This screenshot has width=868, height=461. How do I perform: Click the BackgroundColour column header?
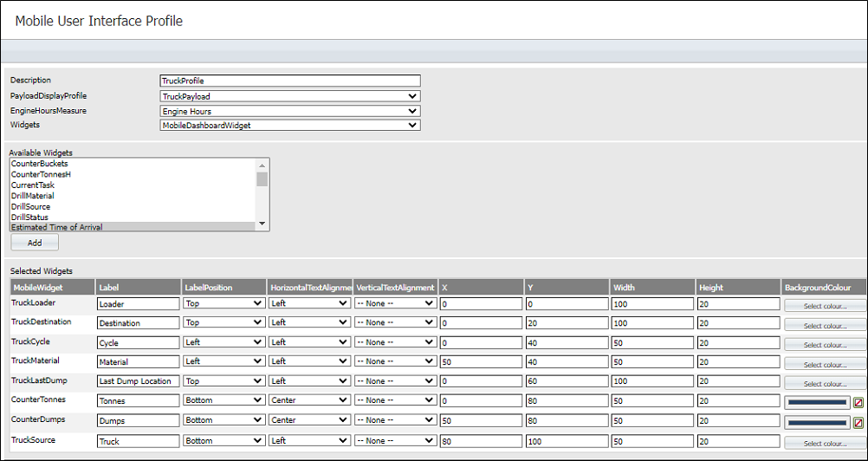825,287
